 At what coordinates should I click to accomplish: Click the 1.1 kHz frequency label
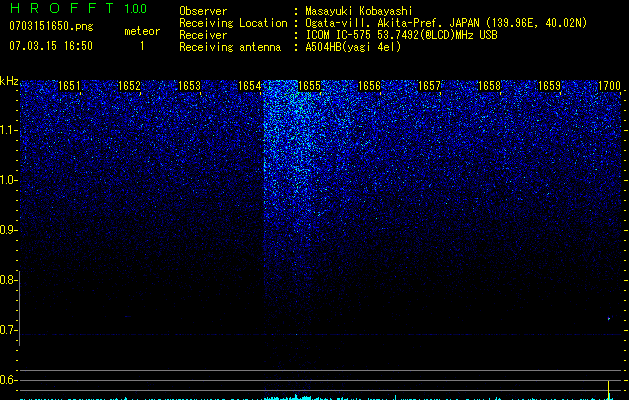pyautogui.click(x=8, y=130)
